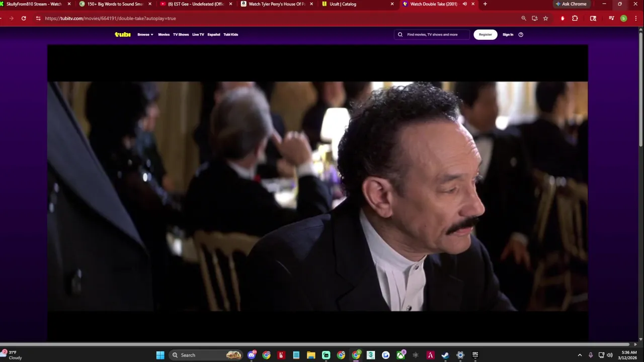The width and height of the screenshot is (644, 362).
Task: Close the Ucult | Catalog tab
Action: 392,4
